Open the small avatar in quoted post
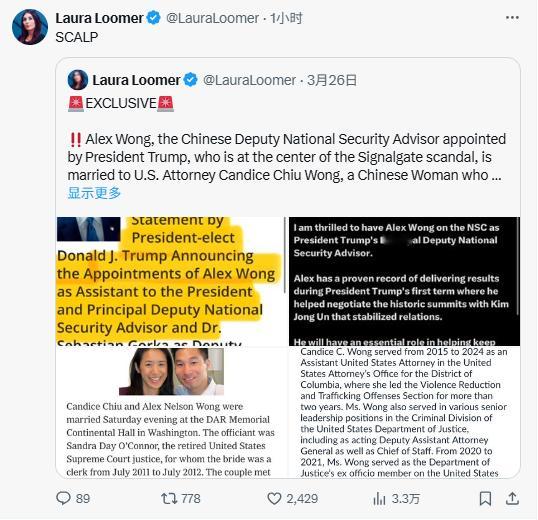The height and width of the screenshot is (520, 538). click(78, 80)
